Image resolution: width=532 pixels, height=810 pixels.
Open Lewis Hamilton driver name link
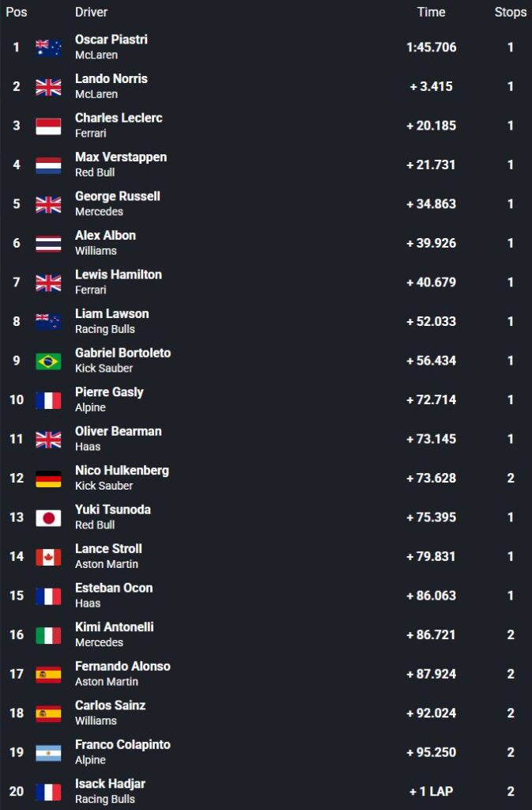coord(119,274)
